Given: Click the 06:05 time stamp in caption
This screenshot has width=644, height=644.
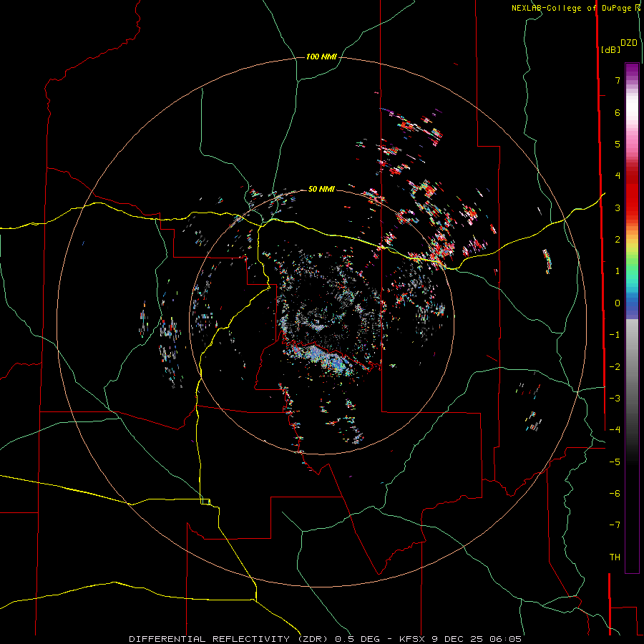Looking at the screenshot, I should (506, 639).
